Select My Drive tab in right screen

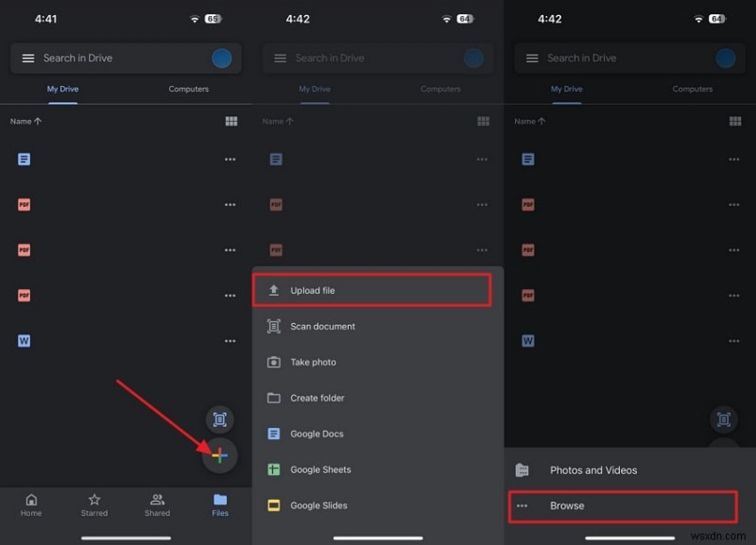(566, 89)
